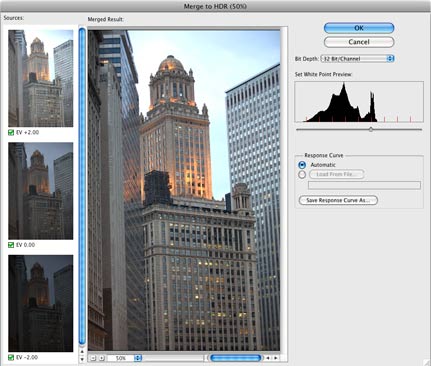The image size is (431, 366).
Task: Click the Sources scroll down arrow
Action: [x=82, y=359]
